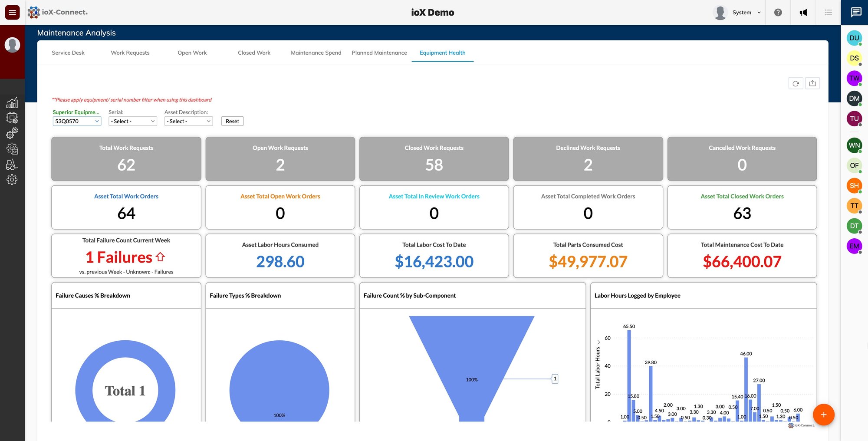Open chat with user TT
Viewport: 868px width, 441px height.
[854, 206]
